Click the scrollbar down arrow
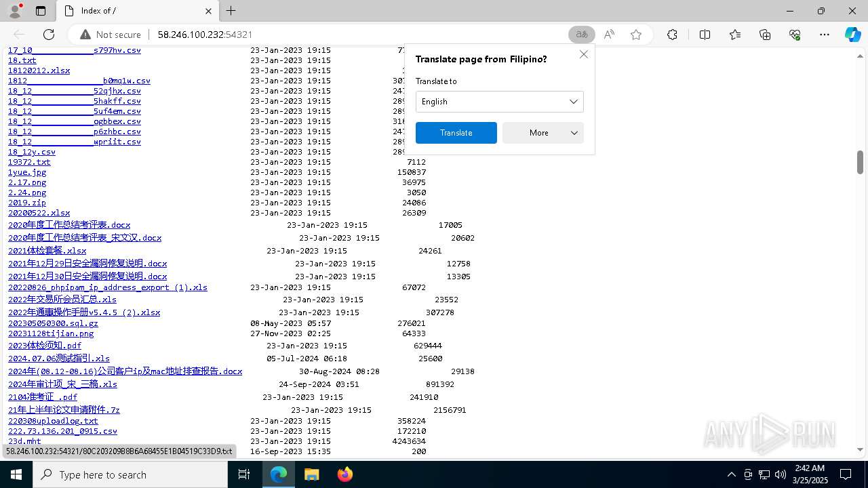 (860, 449)
